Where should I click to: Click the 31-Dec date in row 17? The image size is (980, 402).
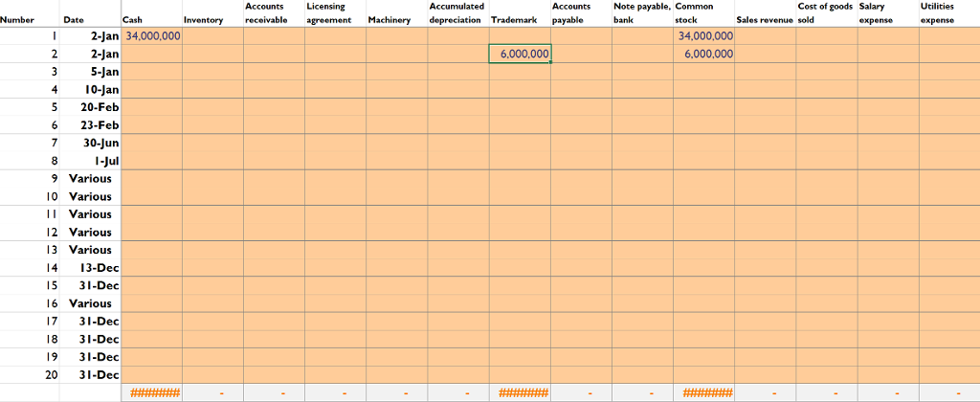coord(91,322)
